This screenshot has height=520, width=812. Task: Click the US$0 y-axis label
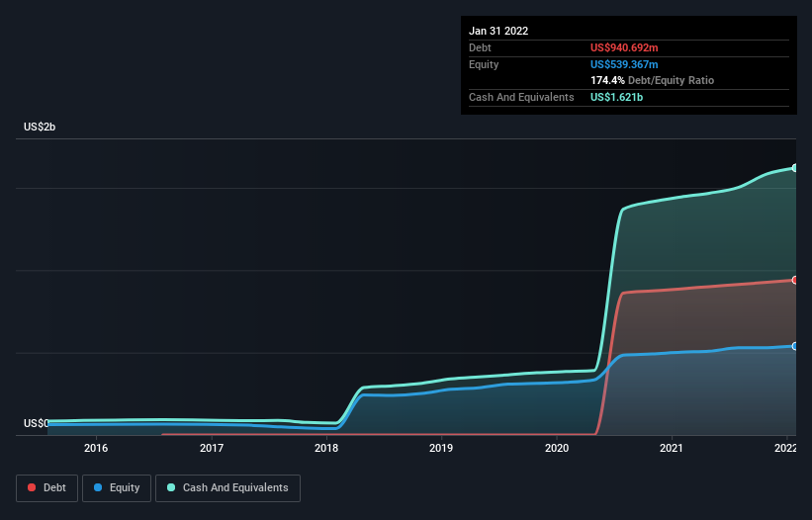tap(37, 423)
